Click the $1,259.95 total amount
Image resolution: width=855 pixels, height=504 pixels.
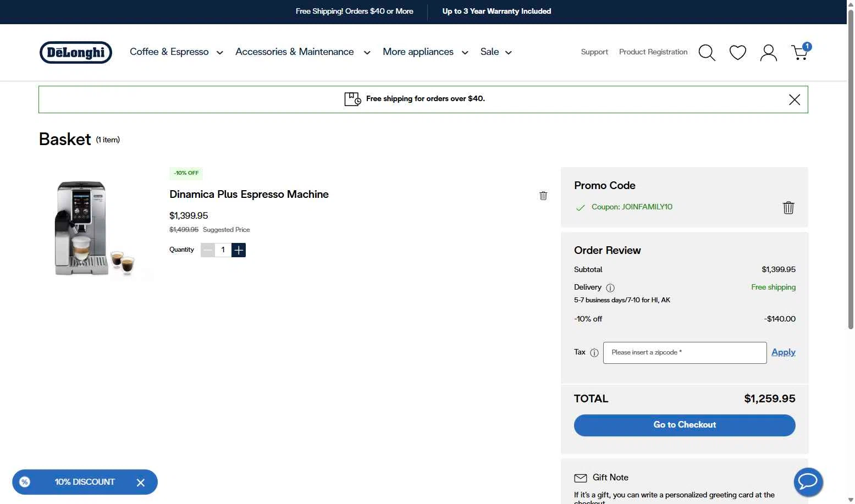[770, 399]
